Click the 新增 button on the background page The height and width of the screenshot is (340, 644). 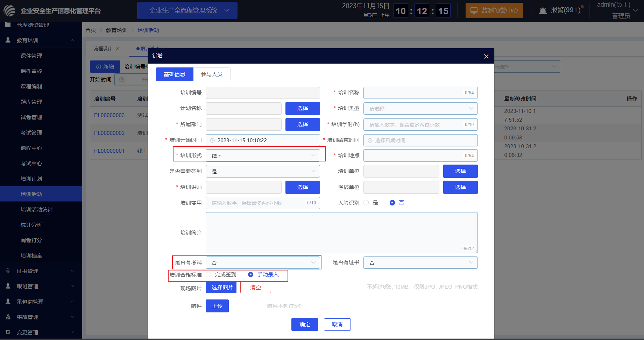click(105, 67)
